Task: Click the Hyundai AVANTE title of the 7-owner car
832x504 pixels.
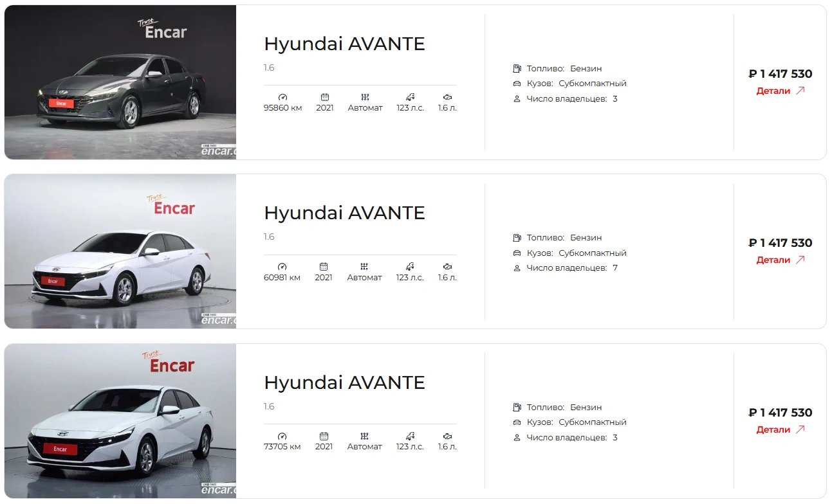Action: [344, 213]
